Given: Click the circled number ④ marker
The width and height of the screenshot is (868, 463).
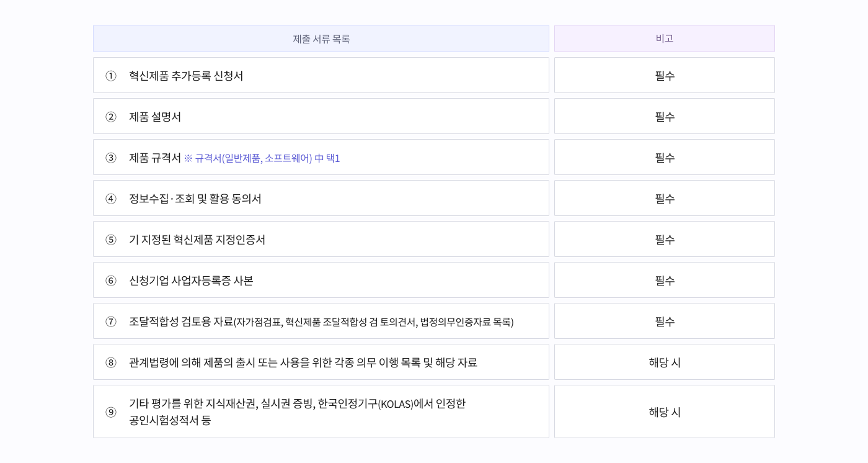Looking at the screenshot, I should pos(111,199).
